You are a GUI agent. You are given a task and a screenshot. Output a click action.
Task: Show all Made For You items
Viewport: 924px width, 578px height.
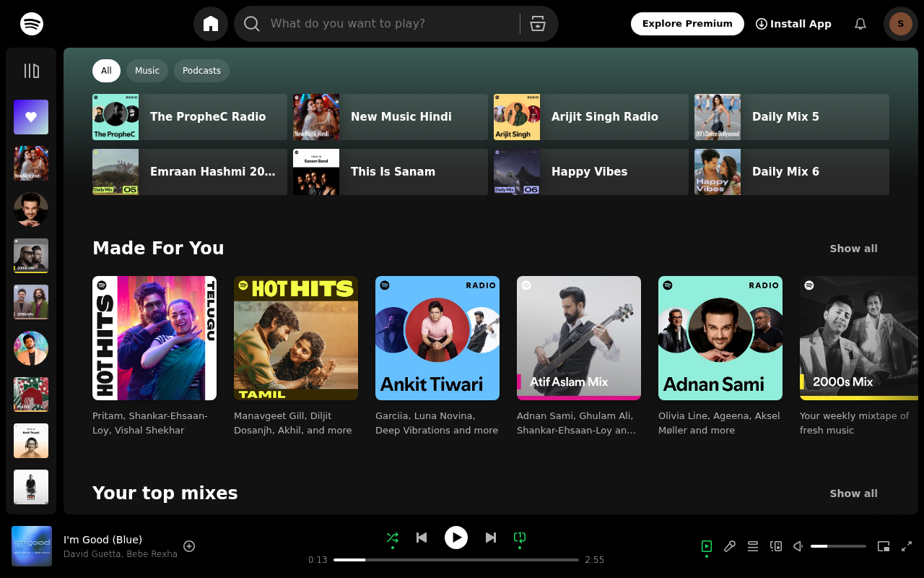point(853,249)
